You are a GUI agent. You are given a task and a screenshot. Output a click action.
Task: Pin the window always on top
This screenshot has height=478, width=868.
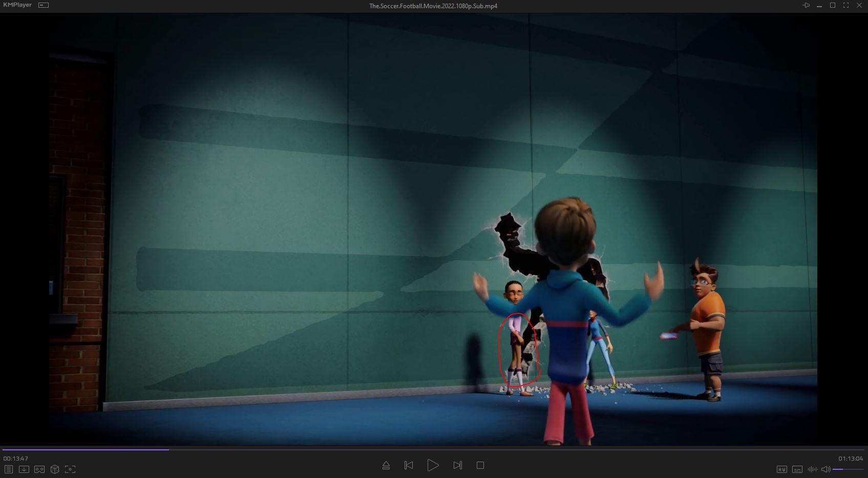806,5
